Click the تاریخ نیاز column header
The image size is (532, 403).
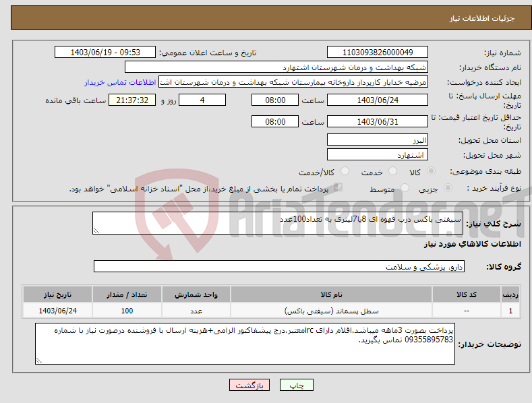click(x=58, y=294)
